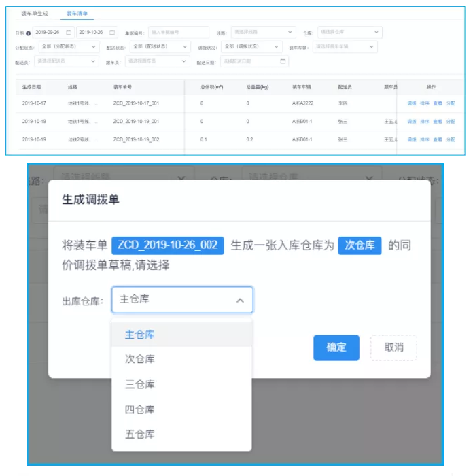Click the 装车单号 column header
This screenshot has width=473, height=476.
[x=122, y=87]
